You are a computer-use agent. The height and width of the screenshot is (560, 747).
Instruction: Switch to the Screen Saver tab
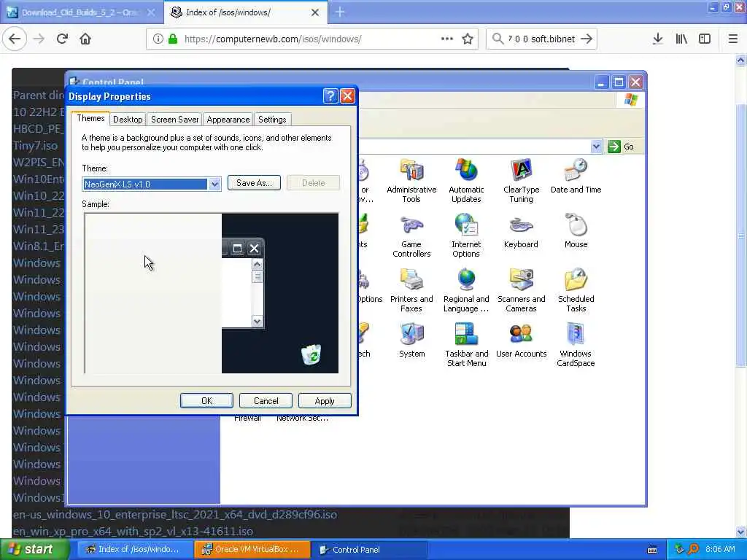[174, 120]
